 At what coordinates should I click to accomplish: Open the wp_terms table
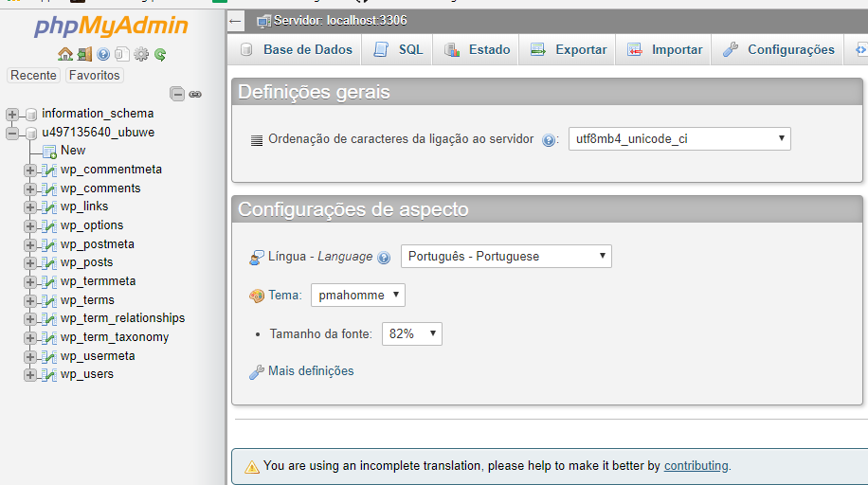[x=87, y=300]
